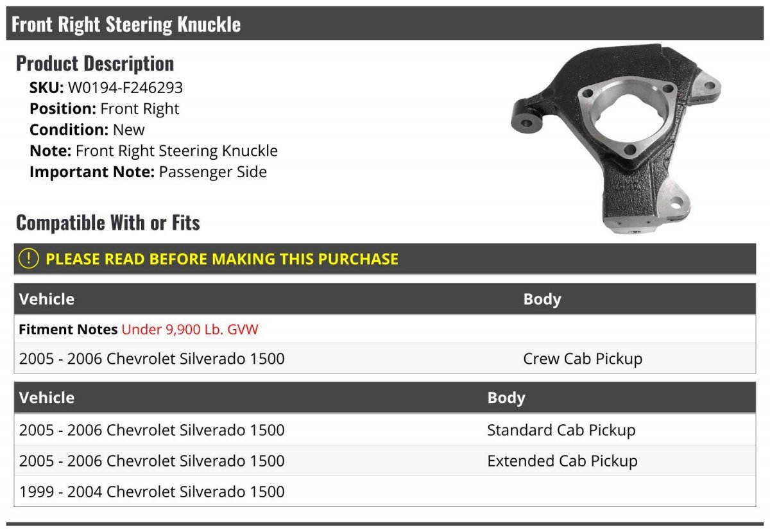The width and height of the screenshot is (770, 532).
Task: Click the PLEASE READ BEFORE MAKING THIS PURCHASE banner
Action: pyautogui.click(x=385, y=259)
